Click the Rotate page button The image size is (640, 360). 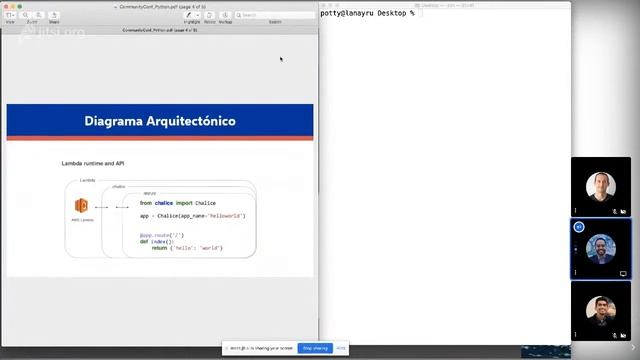209,15
